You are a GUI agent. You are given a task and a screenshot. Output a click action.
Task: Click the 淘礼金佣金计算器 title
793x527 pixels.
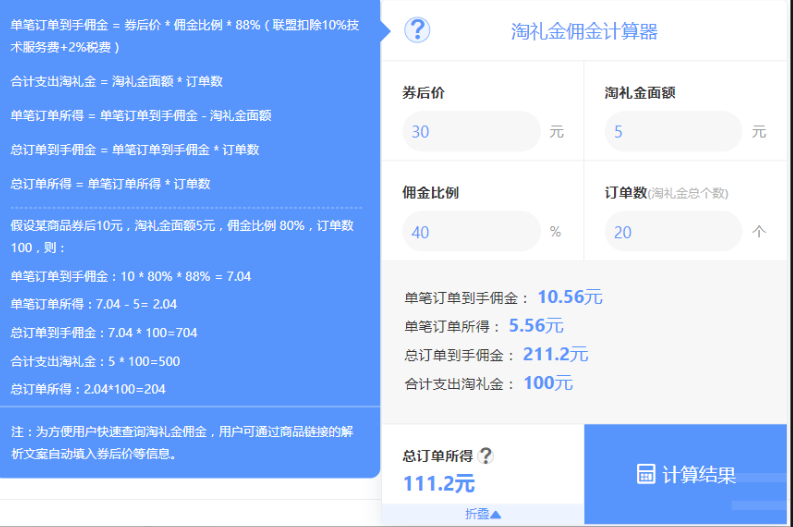(x=584, y=31)
